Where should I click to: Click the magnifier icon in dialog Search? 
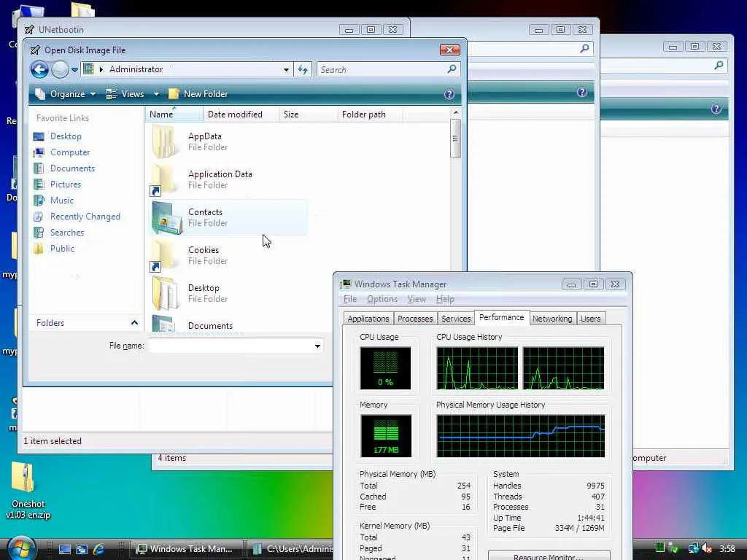point(452,69)
